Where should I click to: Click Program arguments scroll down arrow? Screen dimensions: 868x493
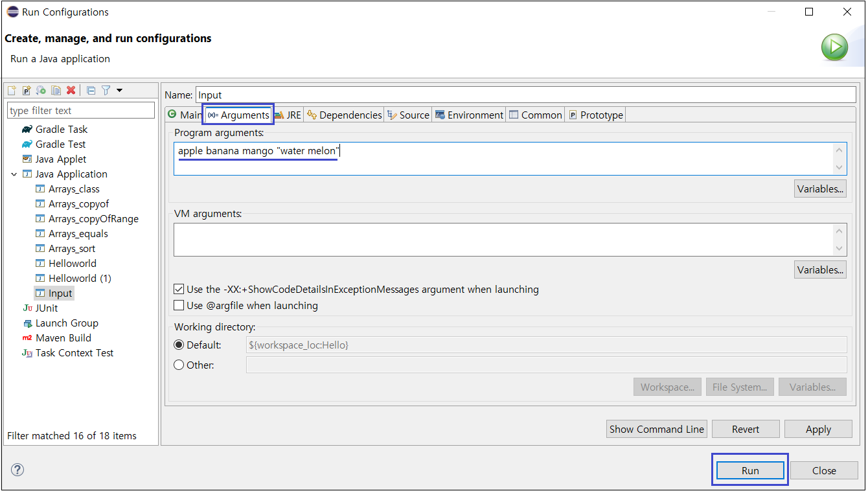coord(839,167)
